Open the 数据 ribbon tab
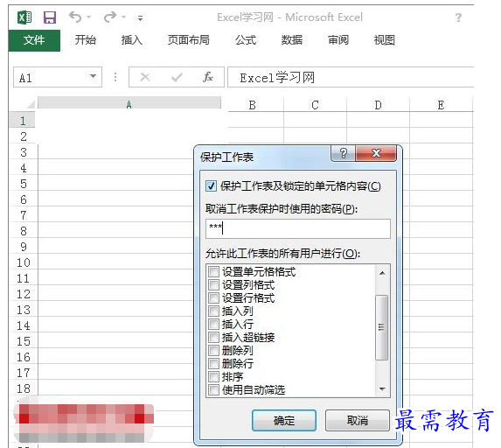This screenshot has width=501, height=448. click(x=292, y=40)
